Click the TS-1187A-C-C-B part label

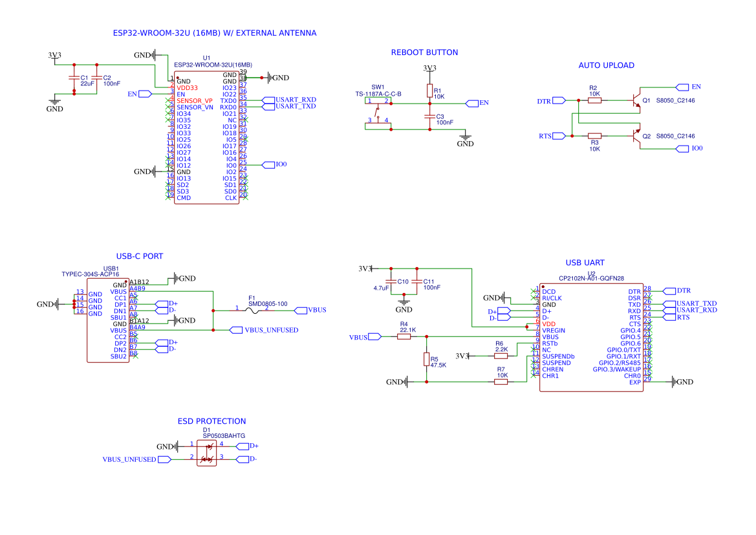(378, 94)
